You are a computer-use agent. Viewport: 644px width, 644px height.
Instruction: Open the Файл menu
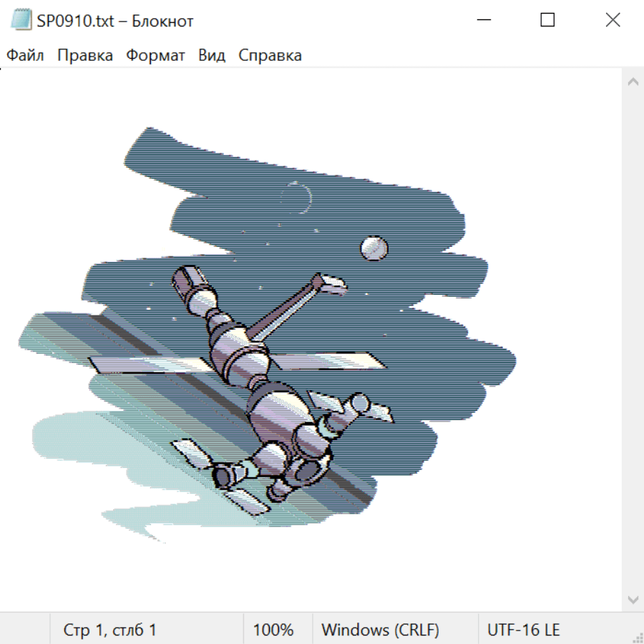point(26,56)
